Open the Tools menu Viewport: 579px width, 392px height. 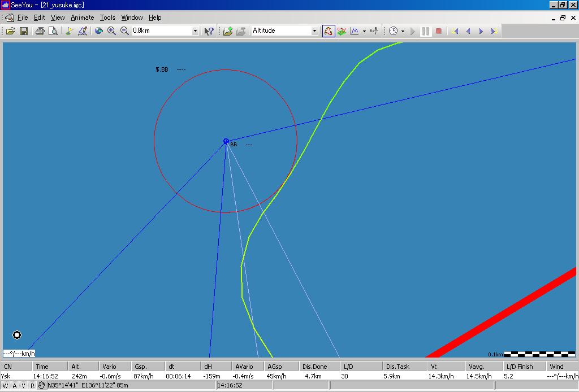pos(107,18)
